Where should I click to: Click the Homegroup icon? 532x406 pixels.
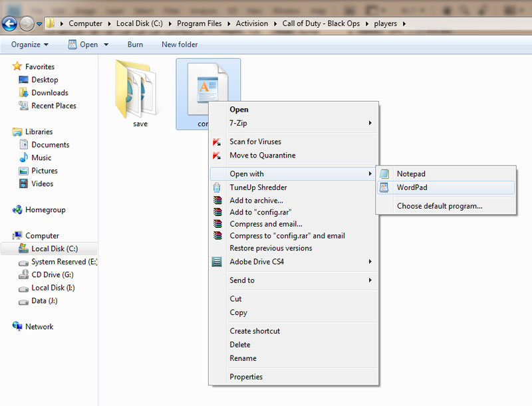[17, 210]
